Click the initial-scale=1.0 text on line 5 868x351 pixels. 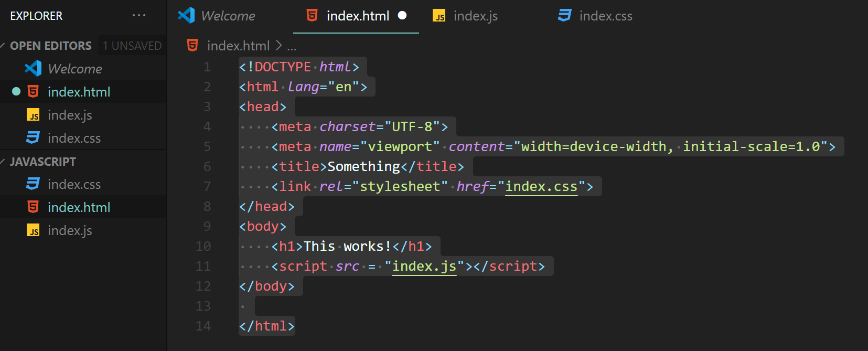(751, 146)
